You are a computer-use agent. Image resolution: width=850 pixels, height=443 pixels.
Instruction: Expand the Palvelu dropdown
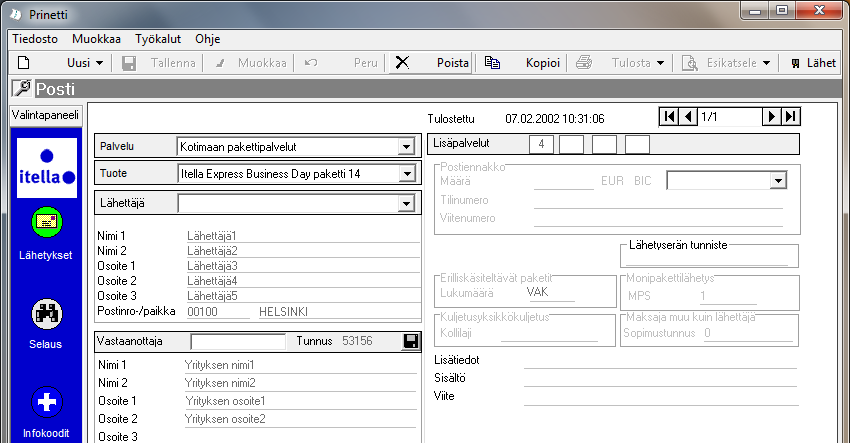pyautogui.click(x=406, y=146)
